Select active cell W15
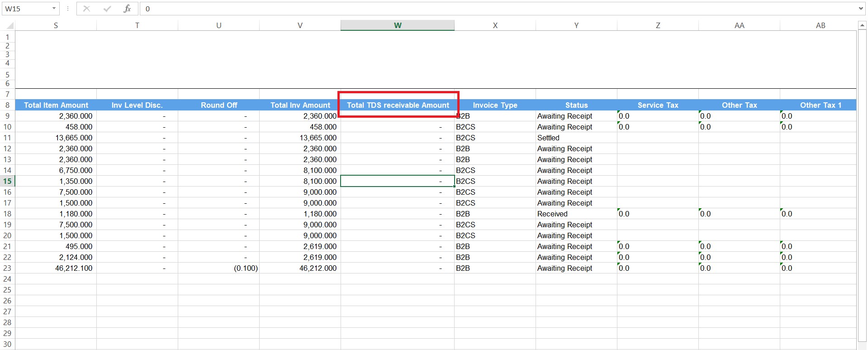The width and height of the screenshot is (868, 350). [x=398, y=181]
